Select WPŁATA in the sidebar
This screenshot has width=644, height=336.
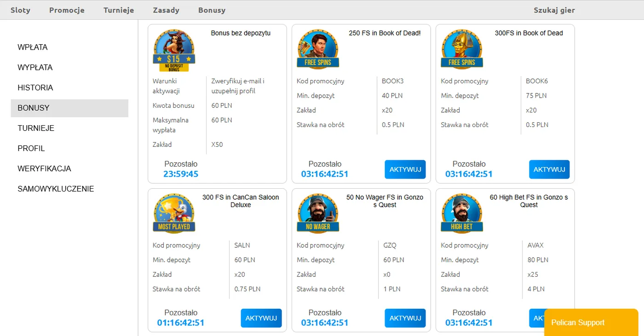point(33,47)
